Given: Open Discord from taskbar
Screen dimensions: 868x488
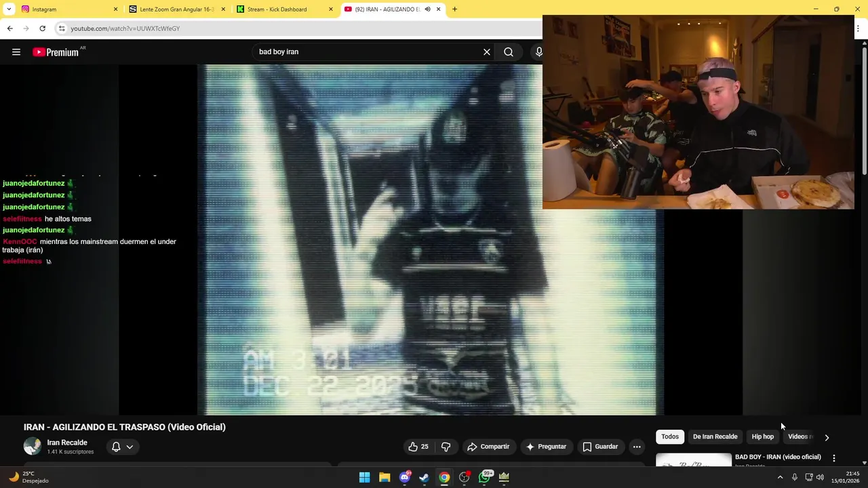Looking at the screenshot, I should point(405,477).
